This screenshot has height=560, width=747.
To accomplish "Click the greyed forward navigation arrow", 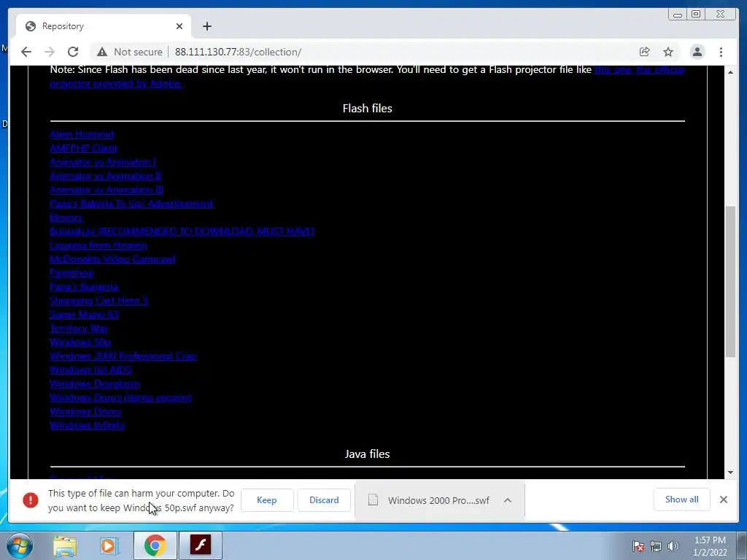I will pyautogui.click(x=49, y=52).
